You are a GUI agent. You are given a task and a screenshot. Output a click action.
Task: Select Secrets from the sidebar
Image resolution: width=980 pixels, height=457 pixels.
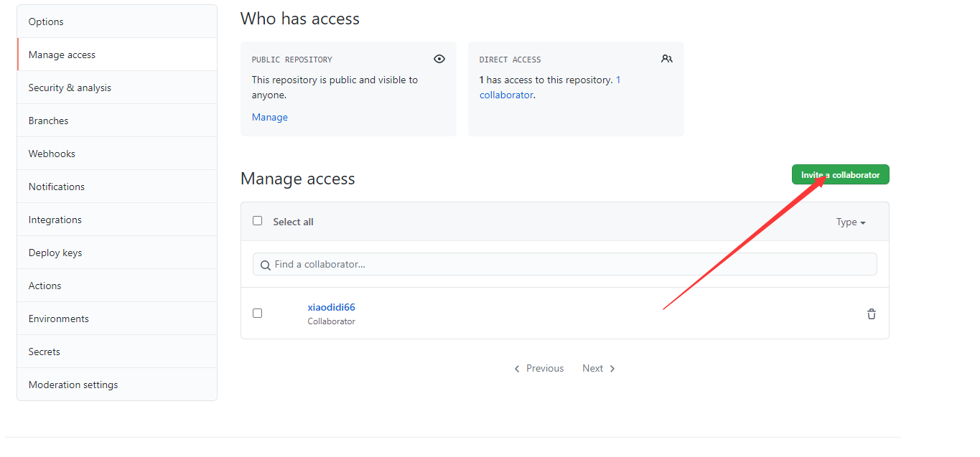45,352
